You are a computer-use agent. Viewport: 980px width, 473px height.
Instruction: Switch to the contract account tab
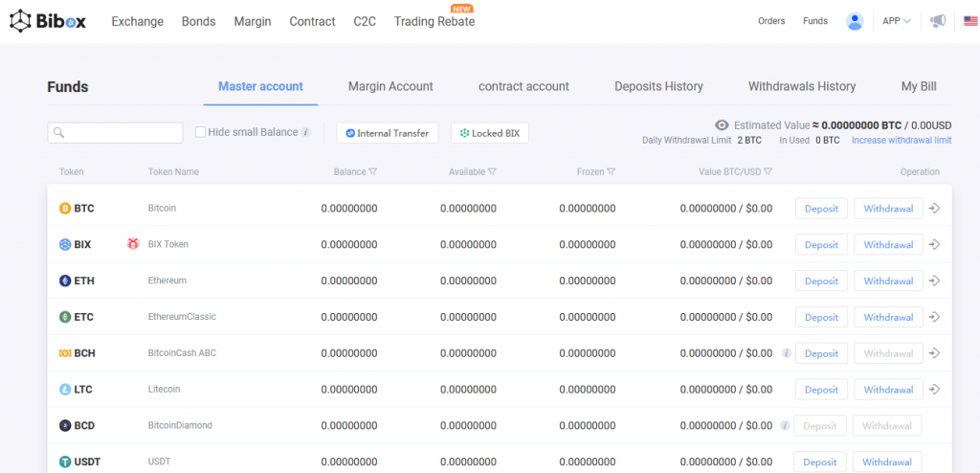point(523,86)
